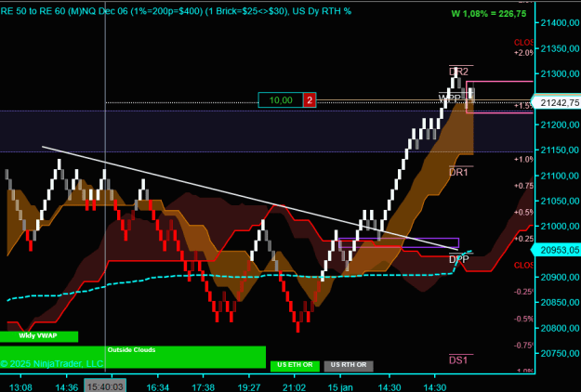Screen dimensions: 581x392
Task: Click the US ETH OR green label
Action: coord(295,365)
